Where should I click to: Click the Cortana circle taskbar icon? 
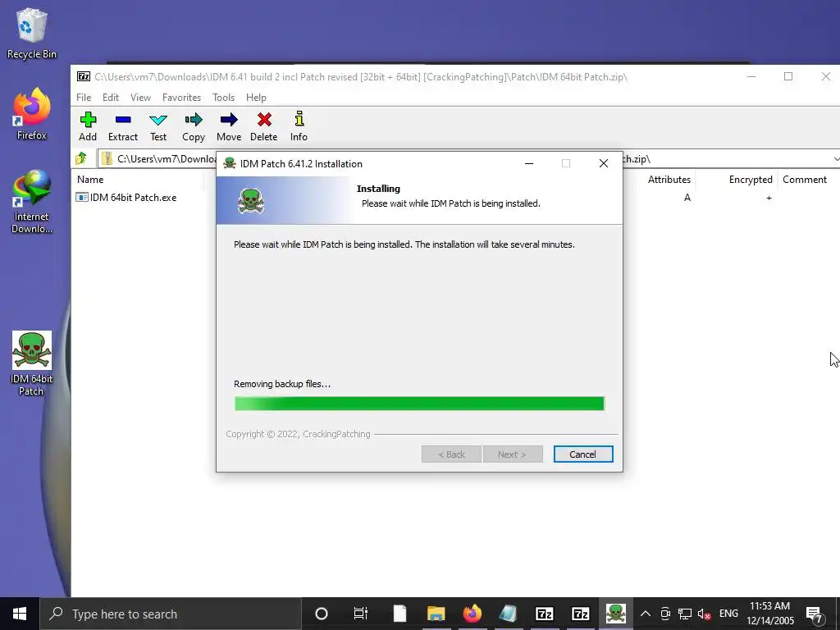[322, 614]
